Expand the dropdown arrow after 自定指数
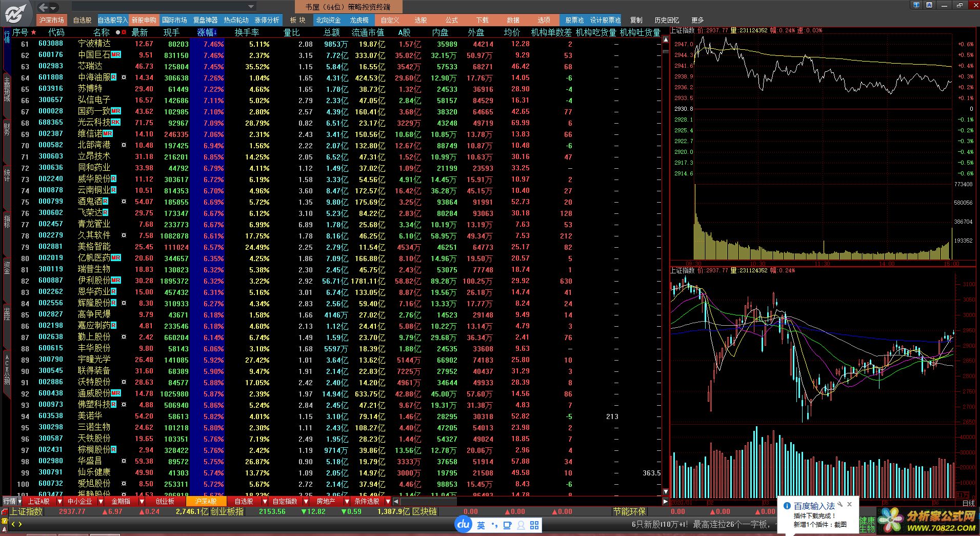980x536 pixels. pyautogui.click(x=306, y=501)
